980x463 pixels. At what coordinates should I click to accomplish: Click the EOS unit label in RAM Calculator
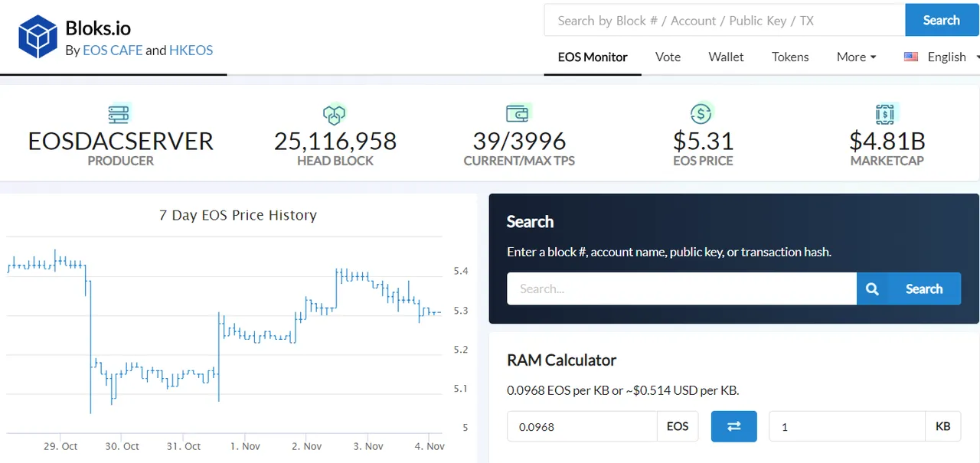coord(678,426)
